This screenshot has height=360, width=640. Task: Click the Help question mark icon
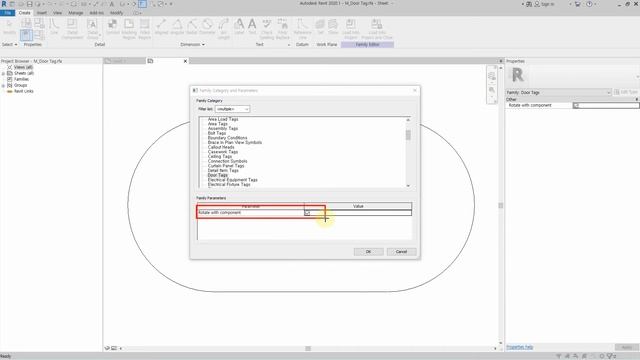(x=589, y=4)
